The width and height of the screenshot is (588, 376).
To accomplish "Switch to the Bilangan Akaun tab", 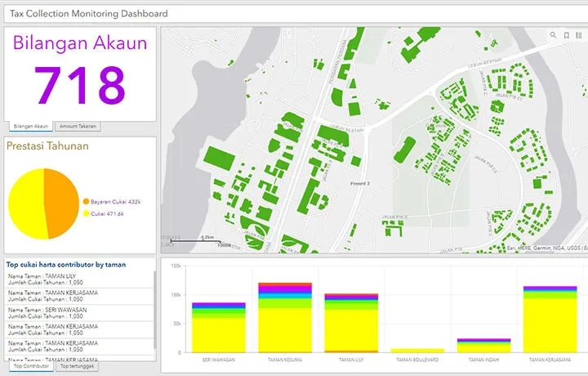I will [x=31, y=127].
